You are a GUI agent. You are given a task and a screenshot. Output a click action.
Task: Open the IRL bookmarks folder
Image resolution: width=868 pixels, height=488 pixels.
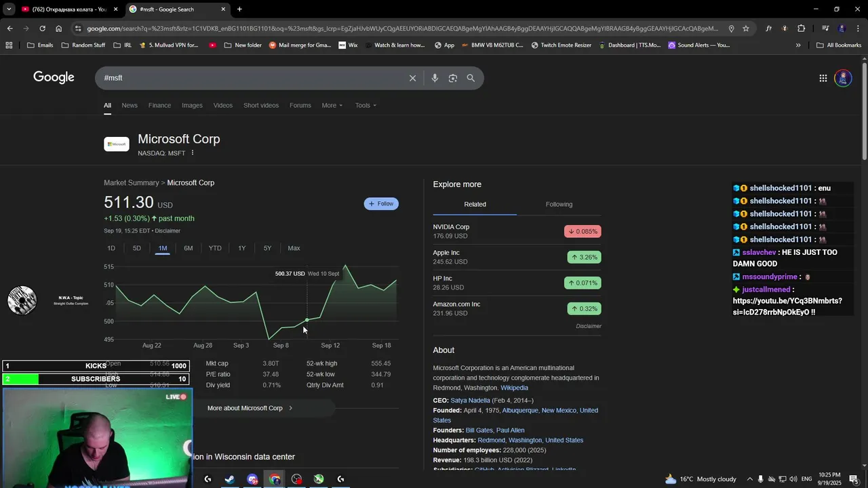coord(122,45)
